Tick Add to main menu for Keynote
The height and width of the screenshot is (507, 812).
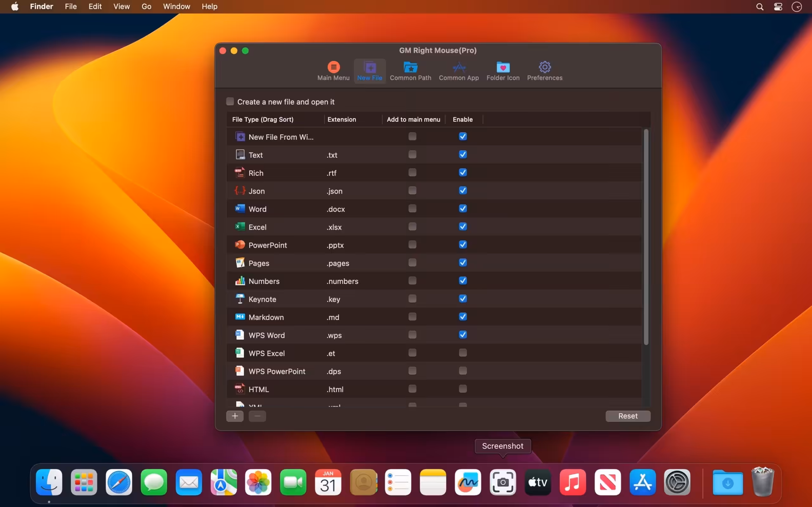click(412, 299)
